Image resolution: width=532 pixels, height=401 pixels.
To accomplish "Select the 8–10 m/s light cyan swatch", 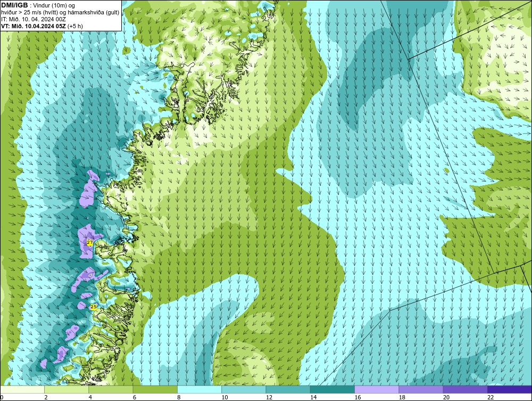I will 199,389.
